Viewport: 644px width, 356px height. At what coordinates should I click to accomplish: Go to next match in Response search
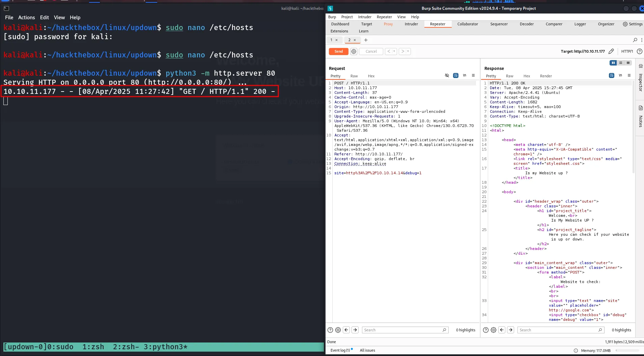point(511,330)
